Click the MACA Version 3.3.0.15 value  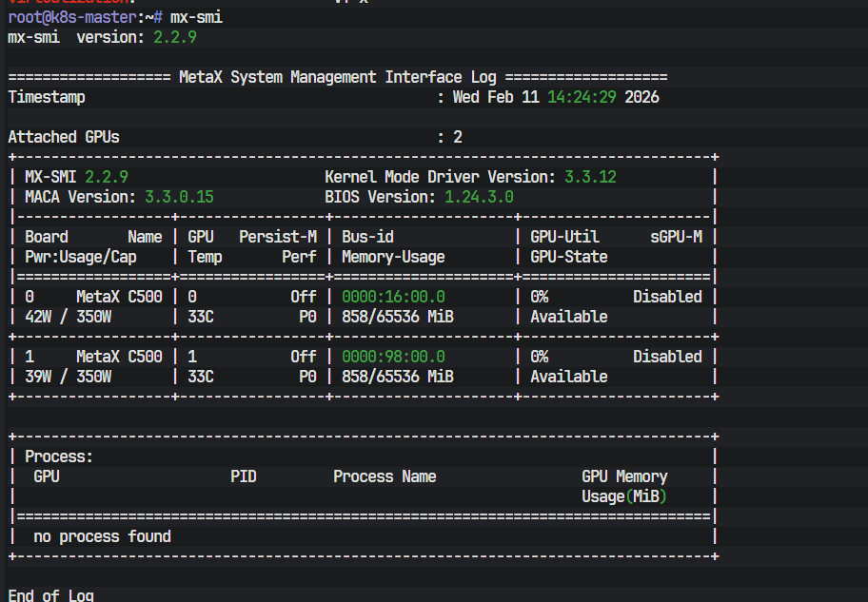tap(179, 197)
